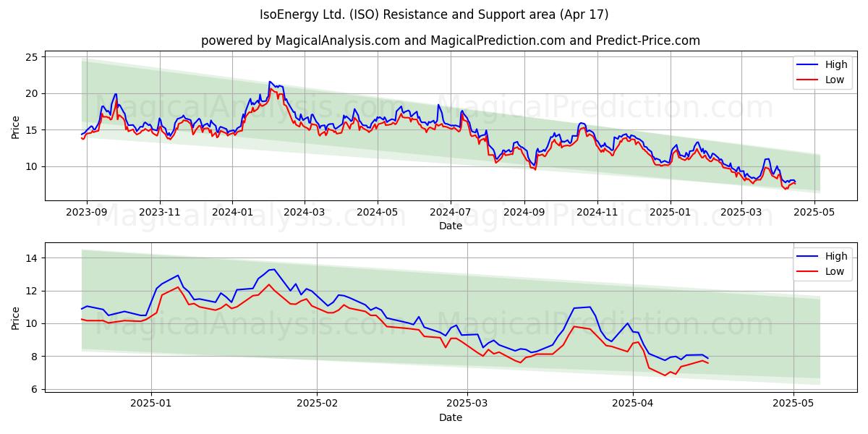Click the '10' y-axis label in top chart

[x=32, y=166]
